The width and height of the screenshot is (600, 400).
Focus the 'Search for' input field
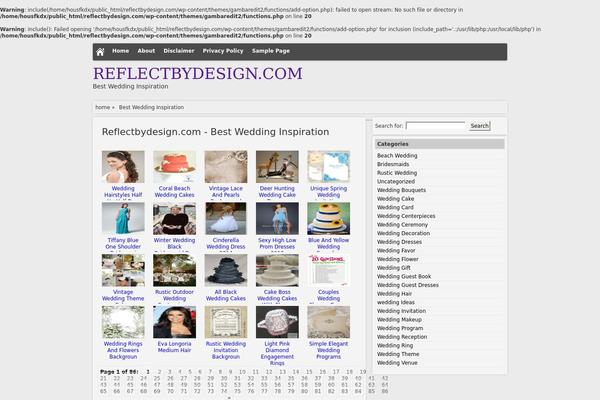435,126
